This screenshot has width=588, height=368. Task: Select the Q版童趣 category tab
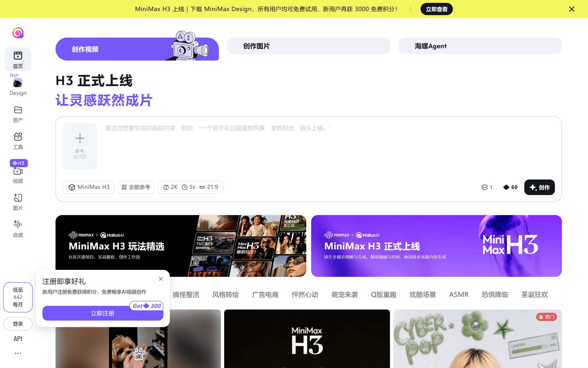click(x=384, y=295)
